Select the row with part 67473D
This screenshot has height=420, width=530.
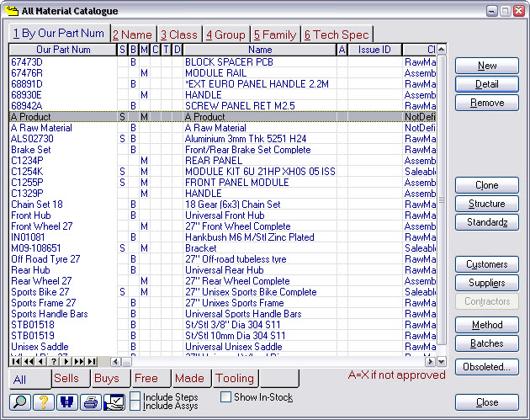tap(222, 62)
